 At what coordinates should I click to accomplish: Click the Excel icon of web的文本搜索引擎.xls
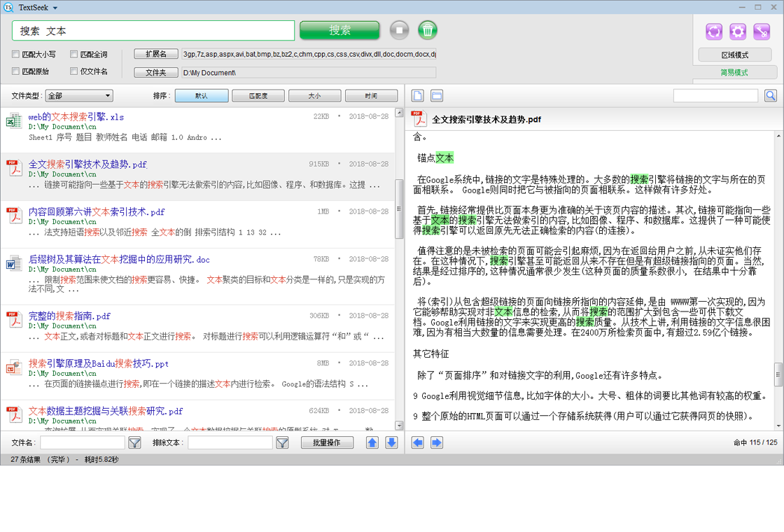[x=14, y=120]
